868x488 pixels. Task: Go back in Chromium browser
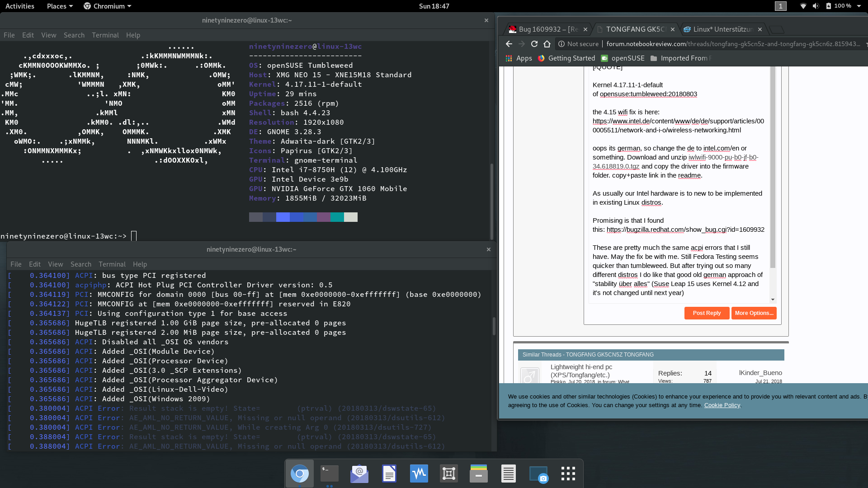pos(509,44)
